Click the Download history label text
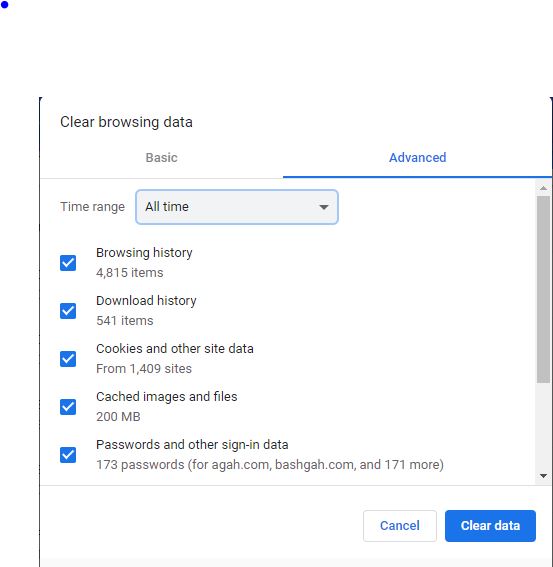Viewport: 553px width, 567px height. pyautogui.click(x=146, y=301)
